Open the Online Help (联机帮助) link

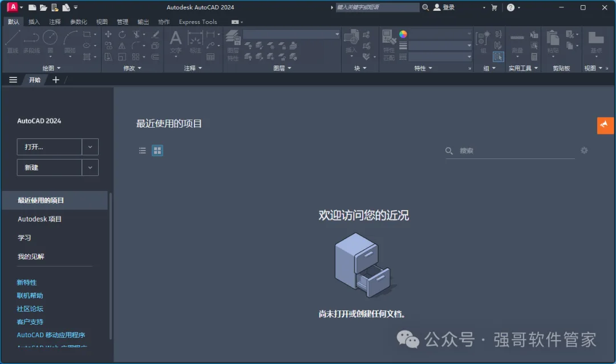click(x=30, y=295)
